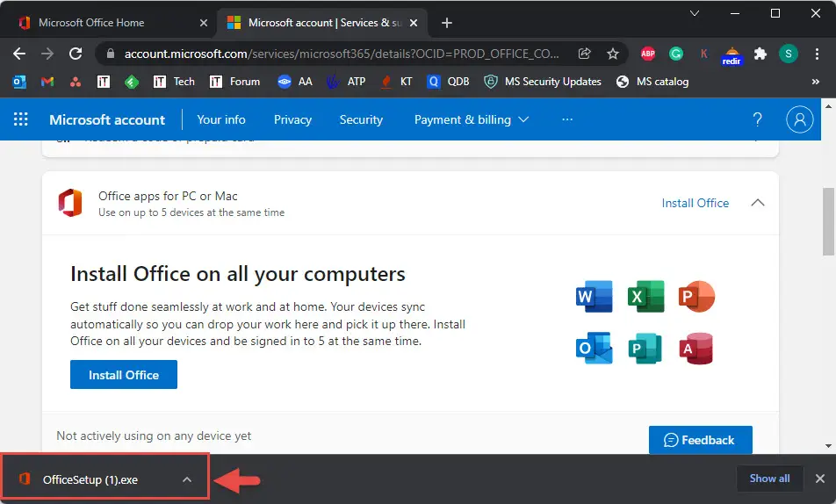Click the Microsoft account home link

click(107, 119)
